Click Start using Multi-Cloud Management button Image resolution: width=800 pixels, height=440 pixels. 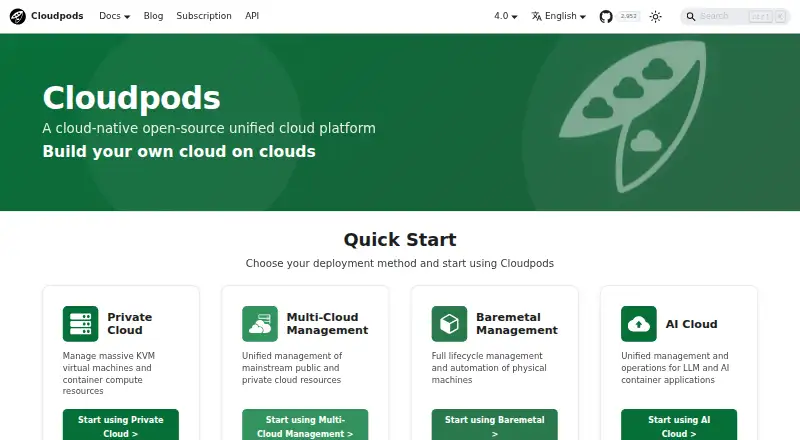pos(305,426)
